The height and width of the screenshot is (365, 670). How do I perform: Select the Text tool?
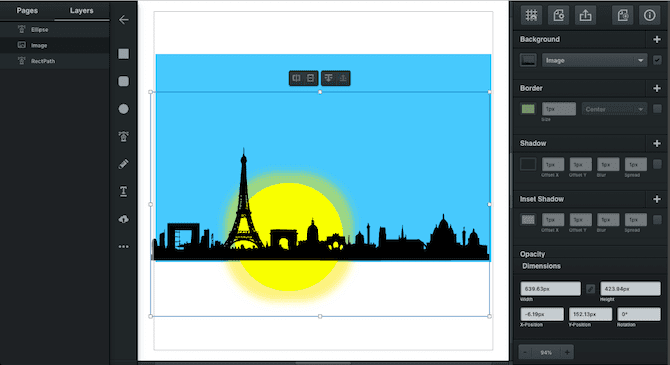click(123, 191)
